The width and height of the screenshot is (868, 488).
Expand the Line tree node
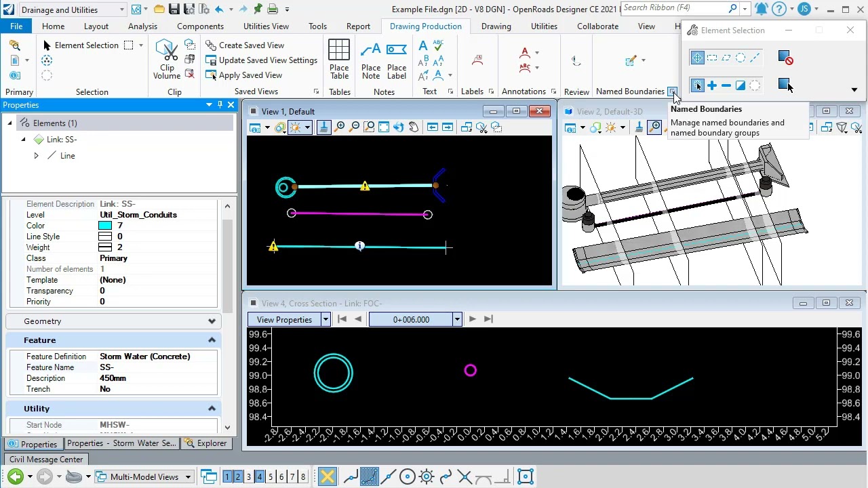click(x=36, y=156)
